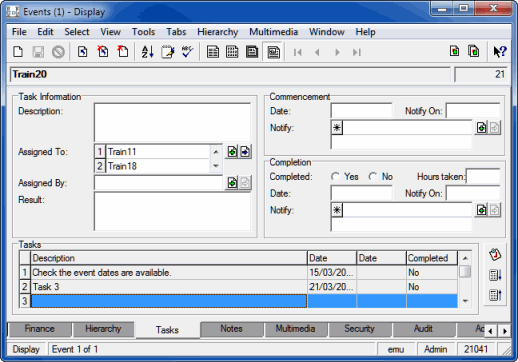The height and width of the screenshot is (362, 518).
Task: Switch to the Security tab
Action: click(x=359, y=329)
